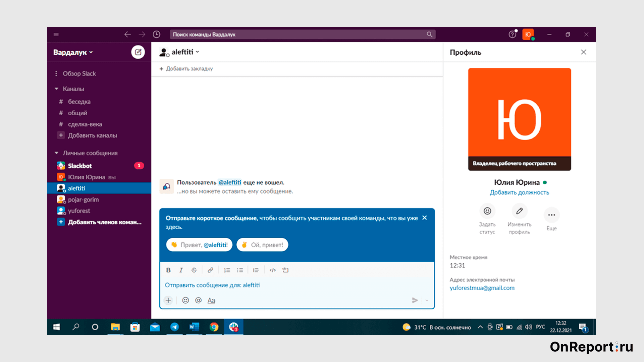The height and width of the screenshot is (362, 644).
Task: Toggle inline code formatting
Action: coord(273,270)
